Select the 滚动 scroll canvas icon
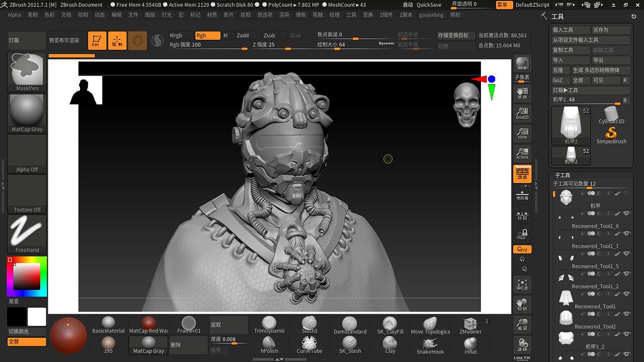 (x=522, y=93)
